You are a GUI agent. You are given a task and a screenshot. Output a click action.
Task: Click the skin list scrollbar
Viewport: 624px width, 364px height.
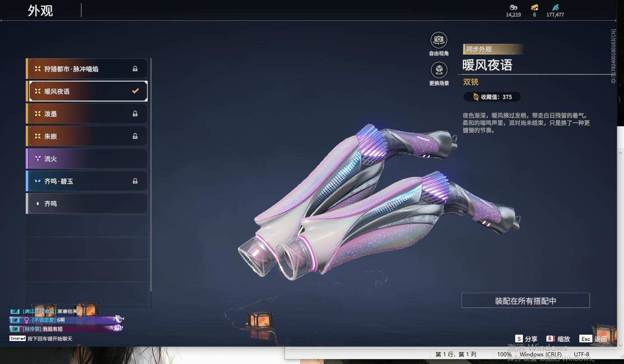151,176
